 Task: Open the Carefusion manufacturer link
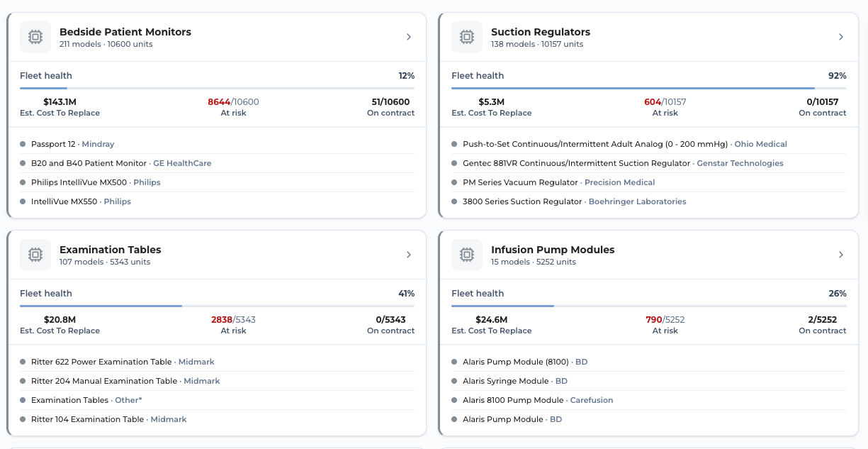coord(592,400)
